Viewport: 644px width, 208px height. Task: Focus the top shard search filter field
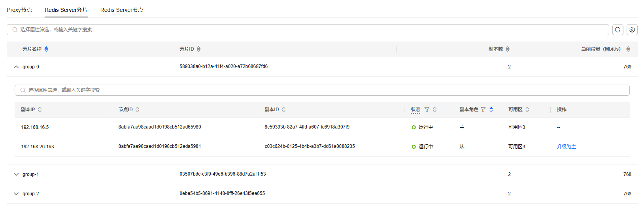308,30
